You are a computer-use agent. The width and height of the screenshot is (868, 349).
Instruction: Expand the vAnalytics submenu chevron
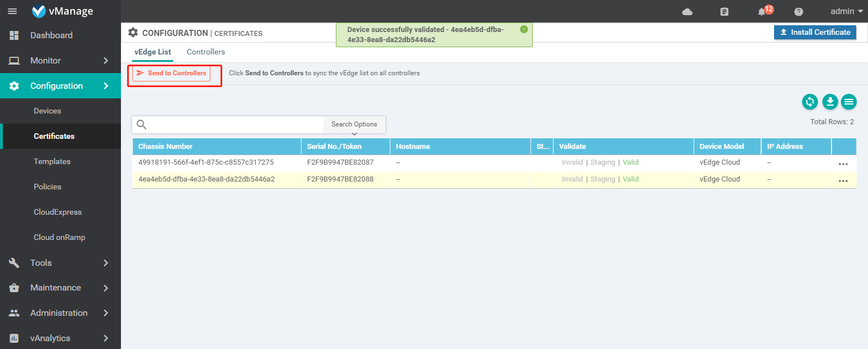click(x=106, y=338)
